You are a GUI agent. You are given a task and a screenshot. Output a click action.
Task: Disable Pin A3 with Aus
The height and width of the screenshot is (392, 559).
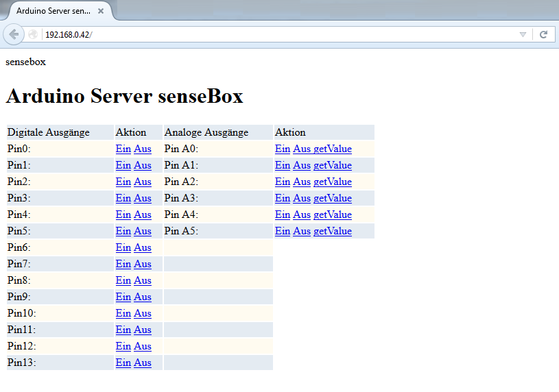(x=302, y=198)
